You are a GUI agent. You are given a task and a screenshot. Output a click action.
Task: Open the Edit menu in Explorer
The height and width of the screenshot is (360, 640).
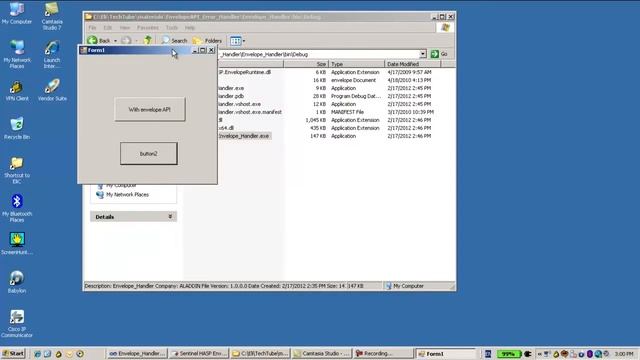(x=107, y=28)
